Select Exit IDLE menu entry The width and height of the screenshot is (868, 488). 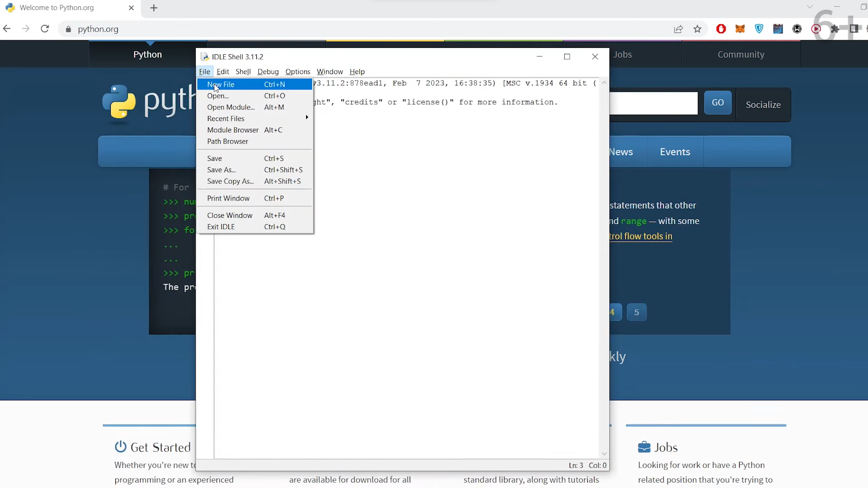(x=255, y=227)
